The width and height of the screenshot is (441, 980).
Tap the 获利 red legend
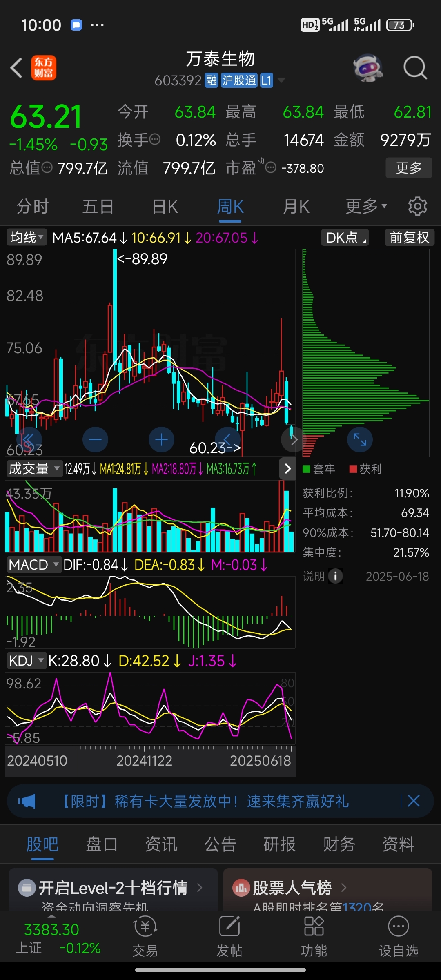coord(365,469)
